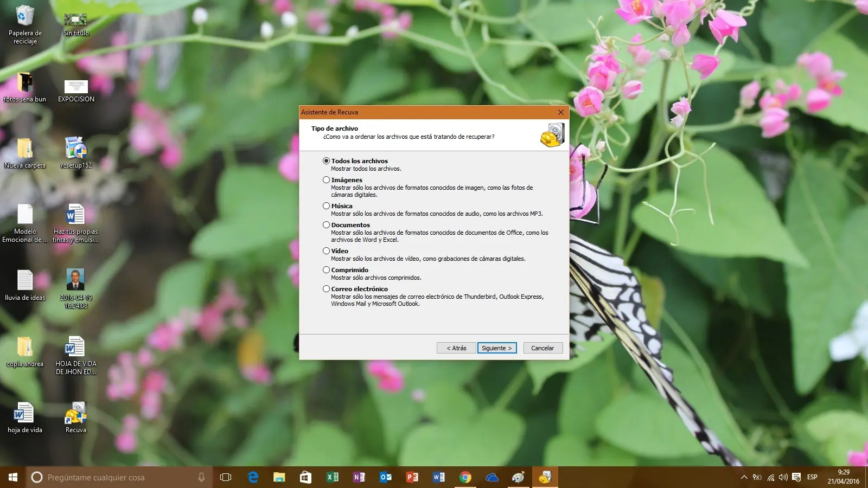Select the 'Vídeo' radio button
Image resolution: width=868 pixels, height=488 pixels.
coord(326,251)
